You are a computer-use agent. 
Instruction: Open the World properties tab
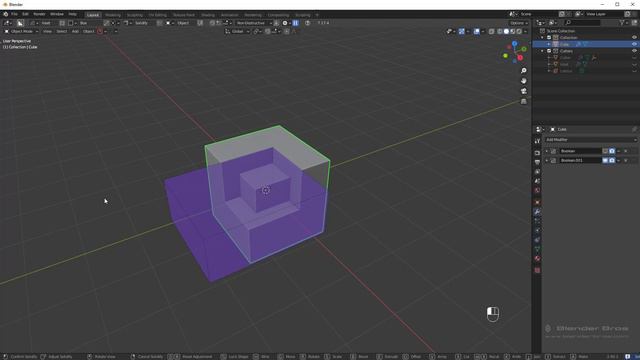[537, 190]
